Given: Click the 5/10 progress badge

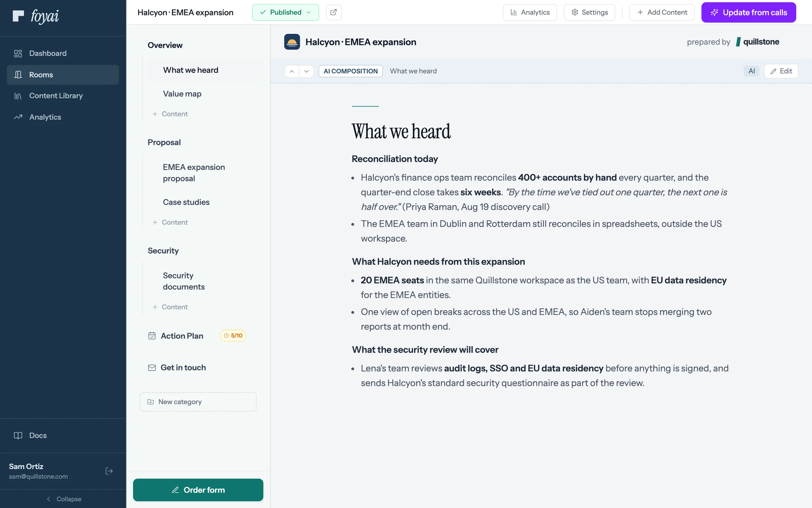Looking at the screenshot, I should point(233,336).
